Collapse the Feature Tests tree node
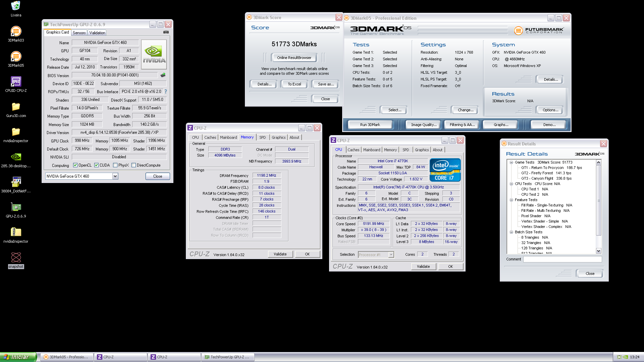This screenshot has width=644, height=362. [x=511, y=200]
